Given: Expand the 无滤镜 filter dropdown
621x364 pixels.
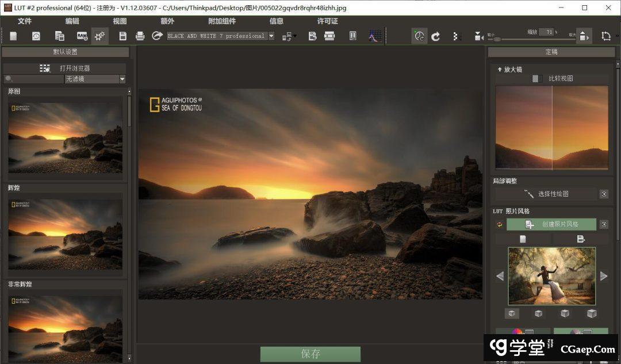Looking at the screenshot, I should pyautogui.click(x=122, y=79).
